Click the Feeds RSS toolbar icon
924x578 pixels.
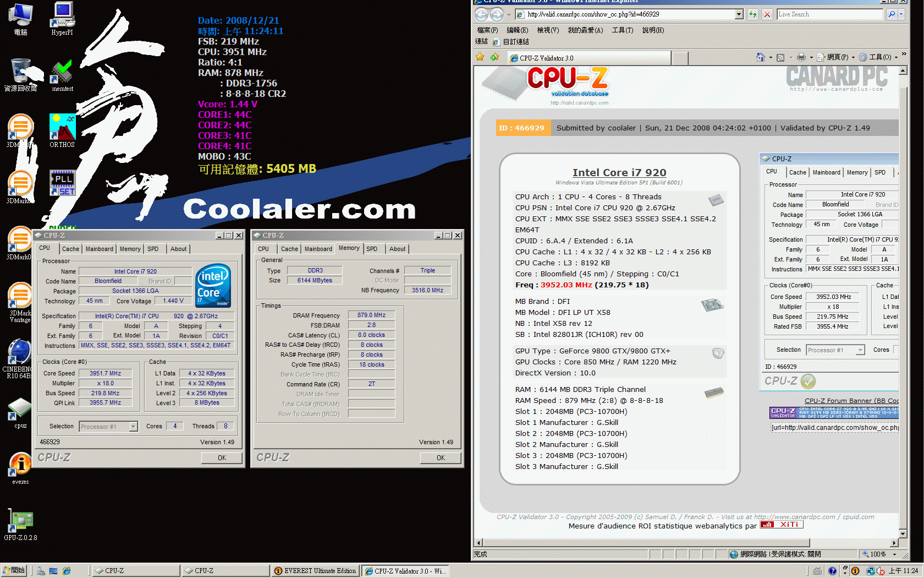(780, 57)
